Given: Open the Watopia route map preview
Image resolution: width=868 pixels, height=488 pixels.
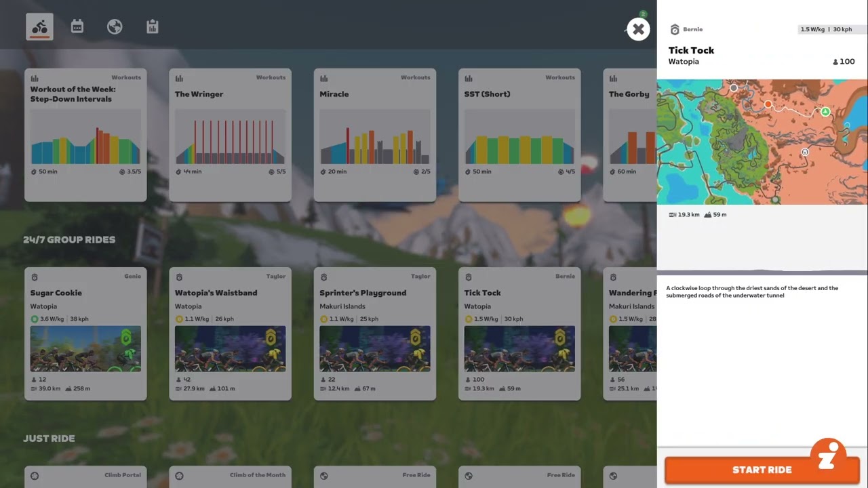Looking at the screenshot, I should coord(762,142).
